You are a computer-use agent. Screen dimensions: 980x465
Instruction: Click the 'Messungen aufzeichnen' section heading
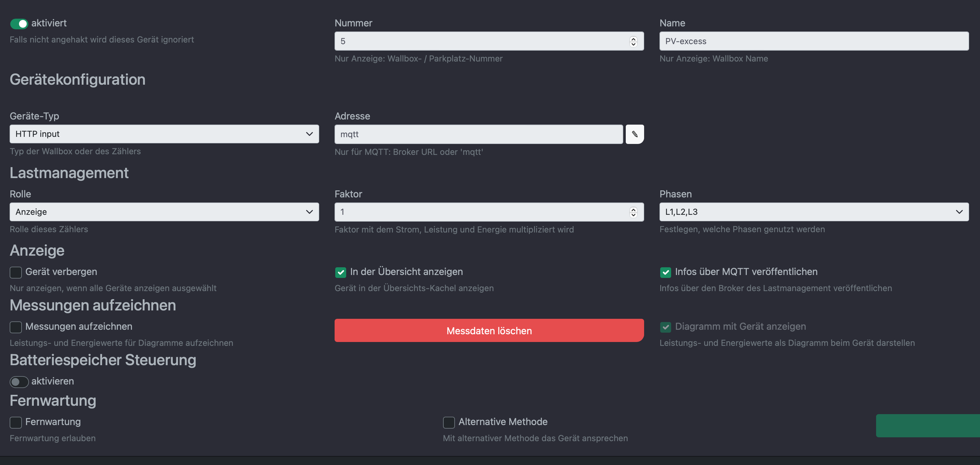tap(93, 305)
